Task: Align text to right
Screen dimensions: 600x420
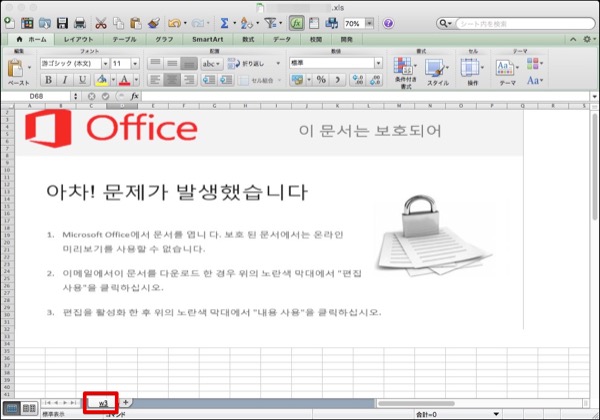Action: 189,80
